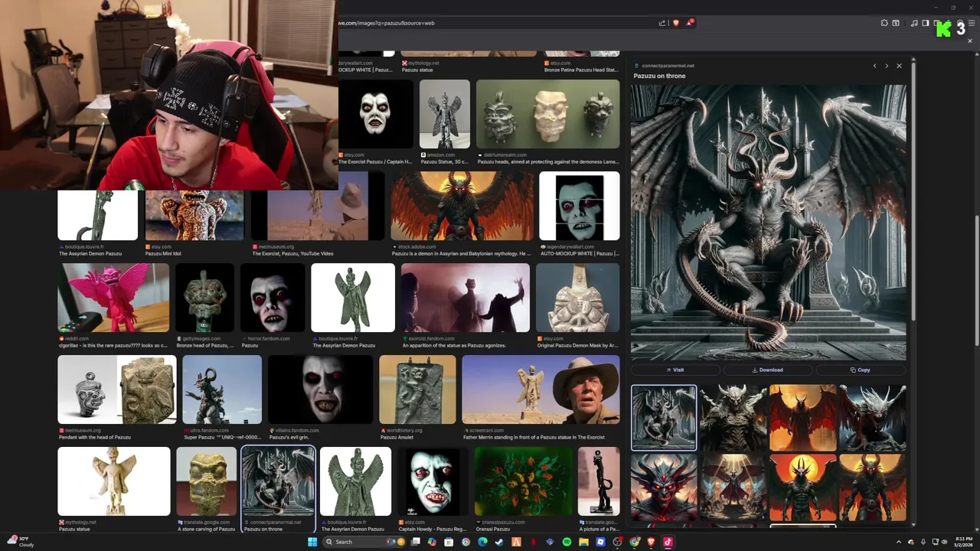
Task: Open the Pazuzu Amulet image from worldhistory.org
Action: coord(417,390)
